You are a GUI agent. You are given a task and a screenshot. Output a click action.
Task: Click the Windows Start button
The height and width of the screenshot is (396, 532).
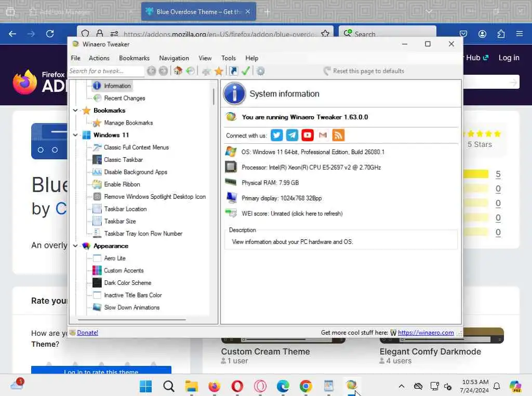pos(145,386)
